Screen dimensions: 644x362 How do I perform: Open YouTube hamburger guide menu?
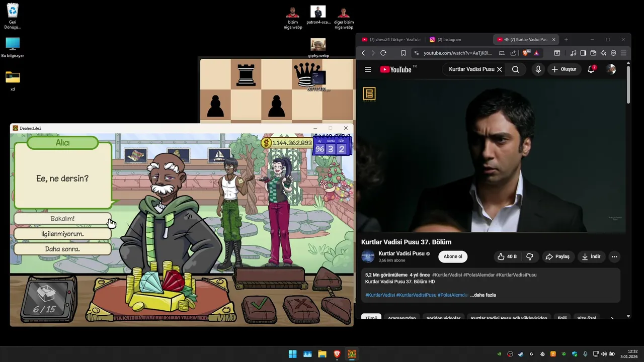click(x=368, y=69)
